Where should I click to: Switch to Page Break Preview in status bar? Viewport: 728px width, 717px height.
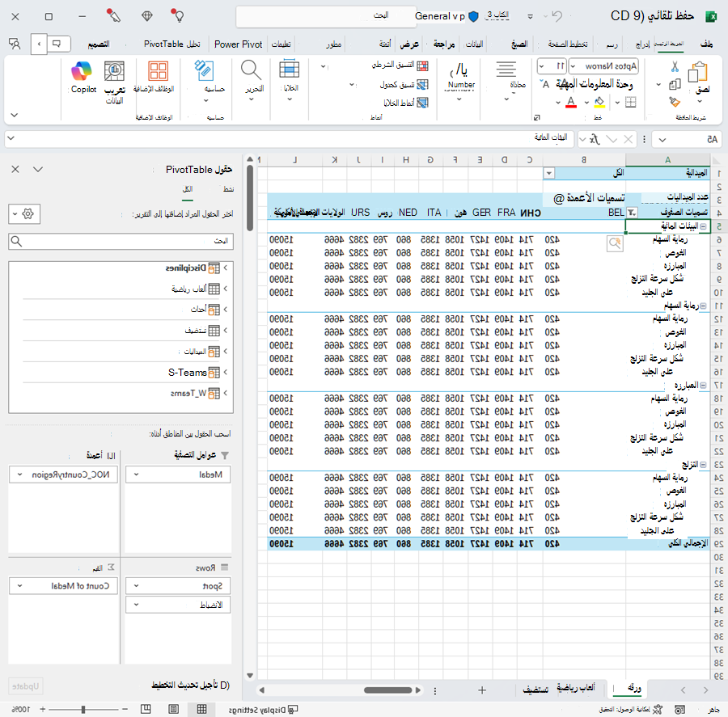tap(146, 709)
